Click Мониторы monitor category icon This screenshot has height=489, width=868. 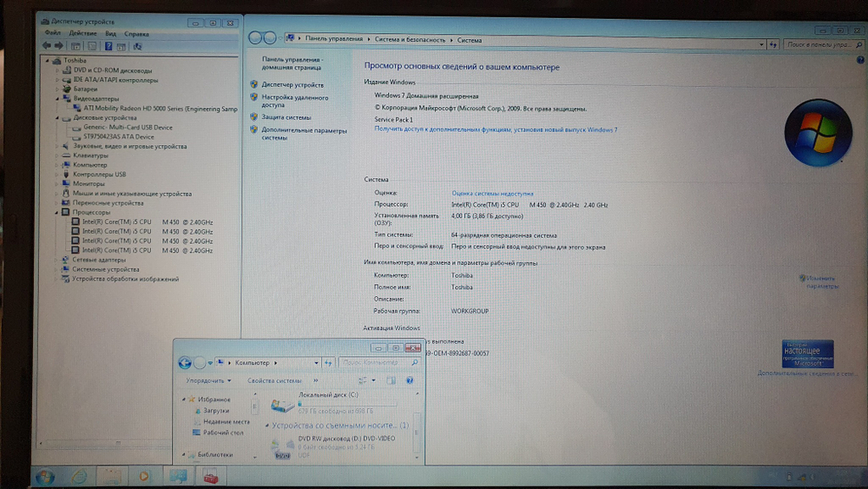67,183
